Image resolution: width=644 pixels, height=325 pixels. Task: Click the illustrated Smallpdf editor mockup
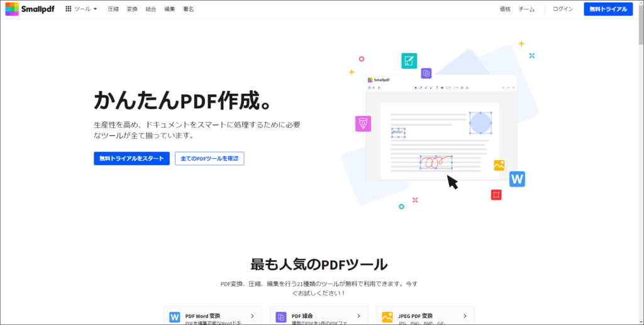point(441,127)
